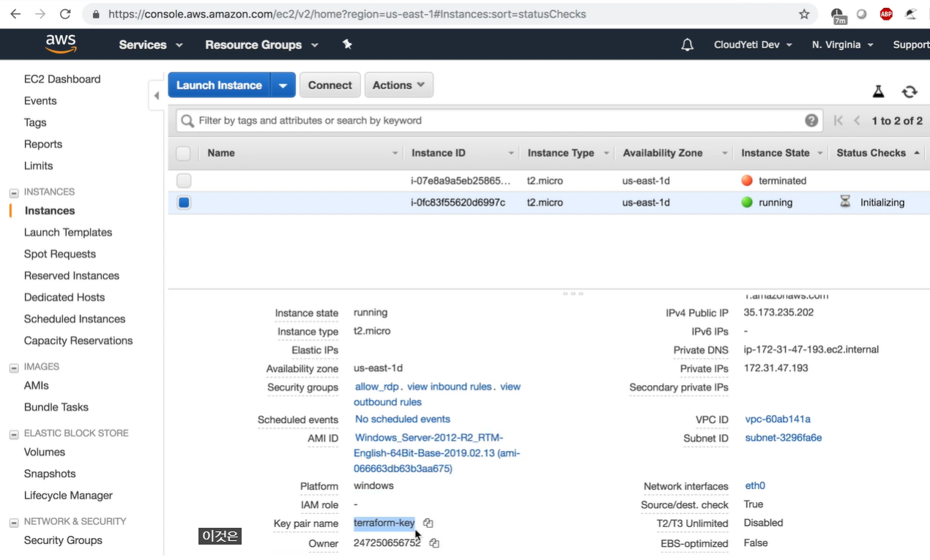
Task: Collapse the left navigation pane arrow
Action: 156,96
